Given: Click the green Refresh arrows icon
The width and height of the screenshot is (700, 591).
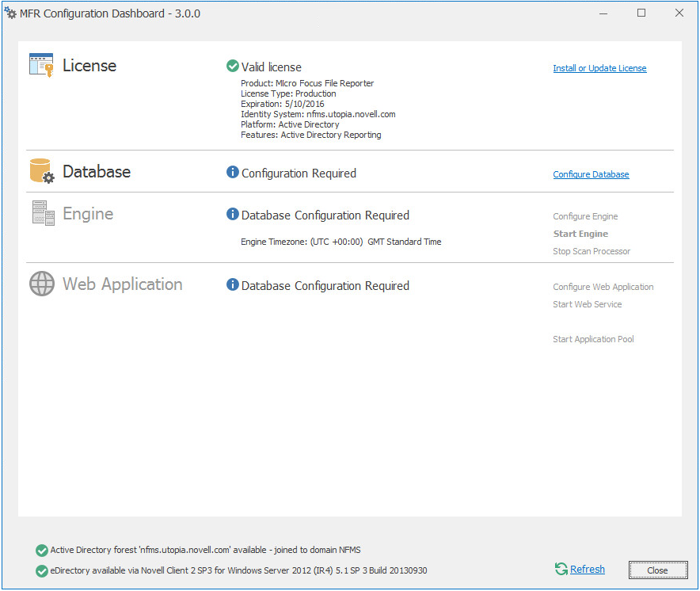Looking at the screenshot, I should coord(561,569).
